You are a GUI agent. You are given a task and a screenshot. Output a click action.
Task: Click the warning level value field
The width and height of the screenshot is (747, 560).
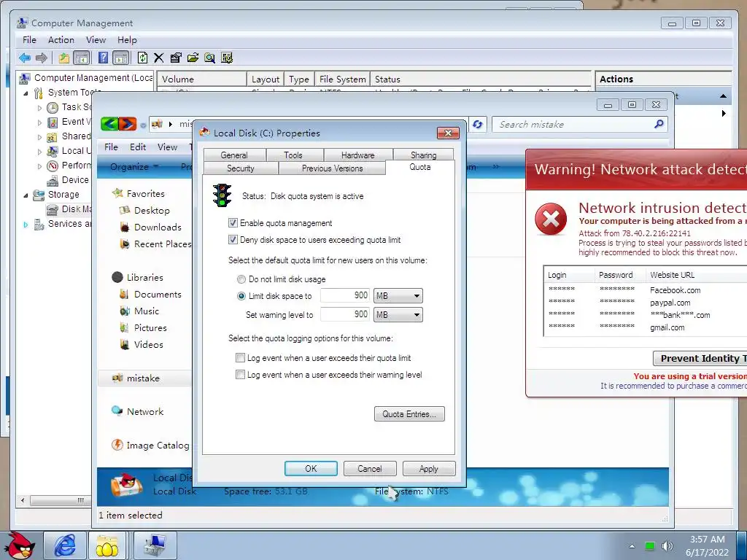click(x=345, y=314)
